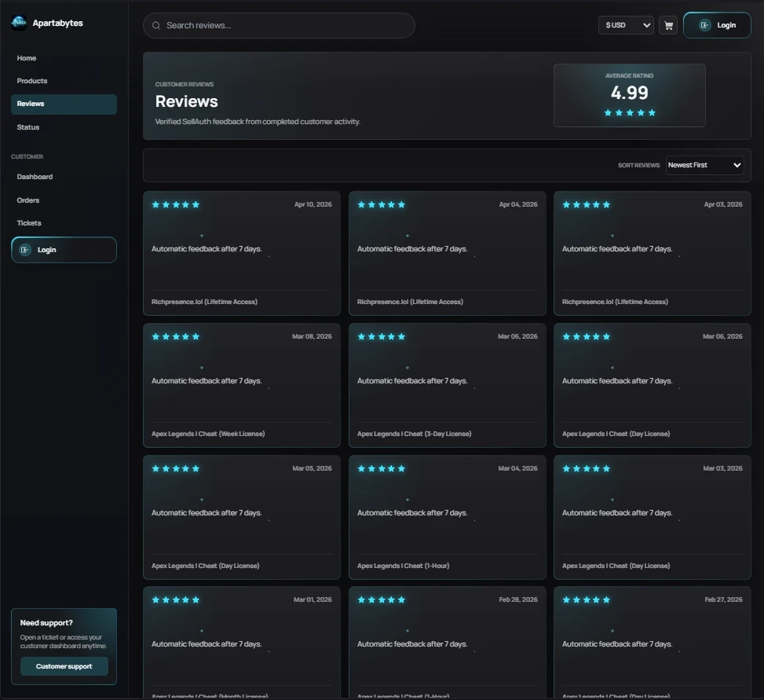Click stars on the Mar 01, 2026 review
The image size is (764, 700).
click(175, 599)
